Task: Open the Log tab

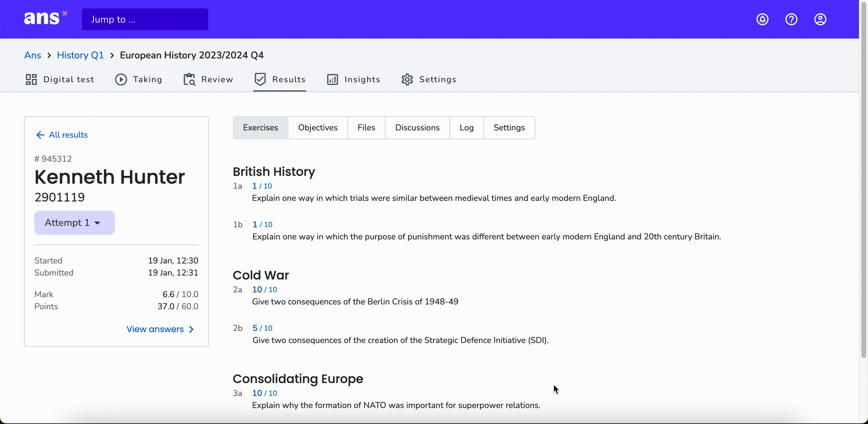Action: tap(466, 128)
